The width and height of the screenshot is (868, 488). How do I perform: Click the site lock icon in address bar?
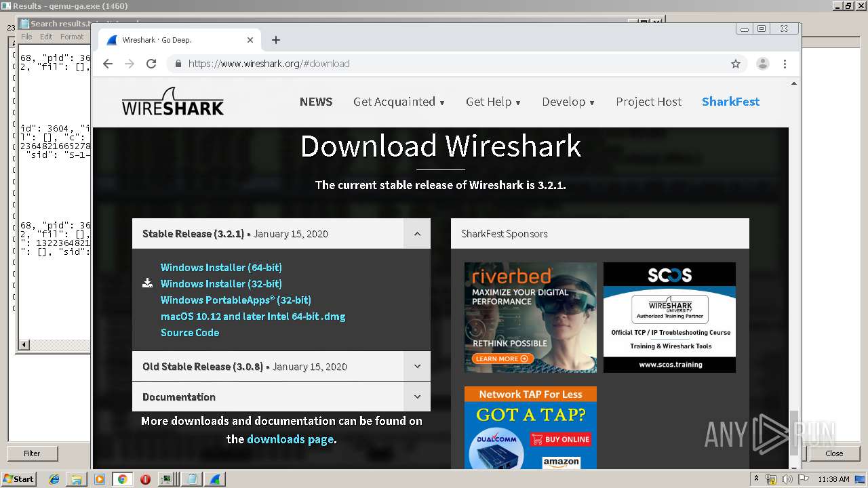coord(178,64)
